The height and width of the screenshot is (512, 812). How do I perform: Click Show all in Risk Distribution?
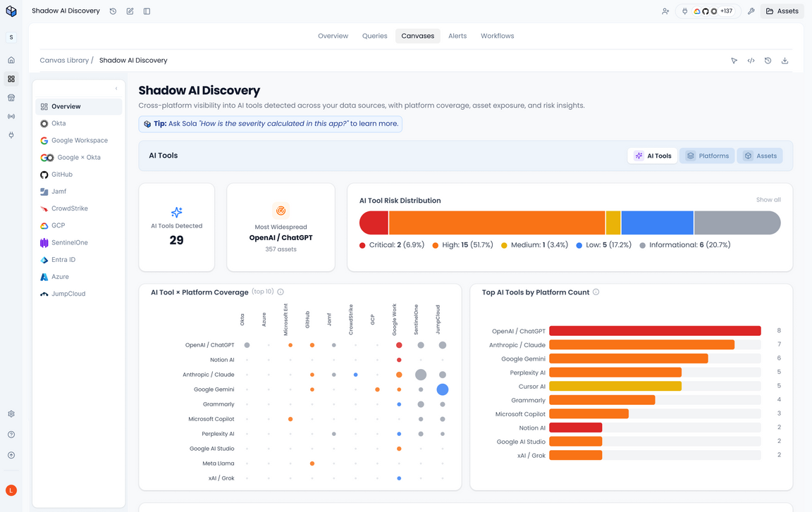(768, 199)
